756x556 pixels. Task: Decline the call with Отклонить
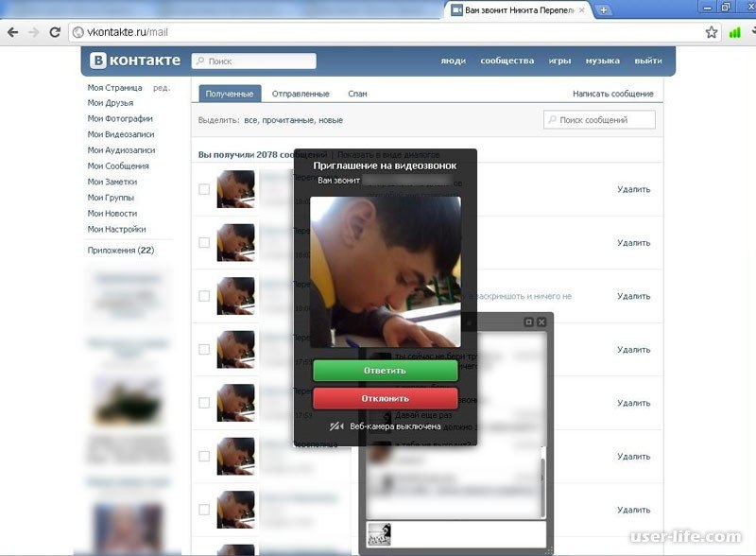[385, 399]
